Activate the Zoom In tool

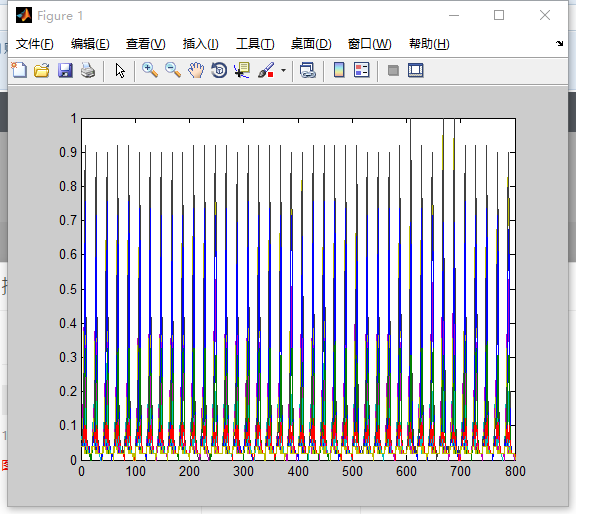point(150,71)
